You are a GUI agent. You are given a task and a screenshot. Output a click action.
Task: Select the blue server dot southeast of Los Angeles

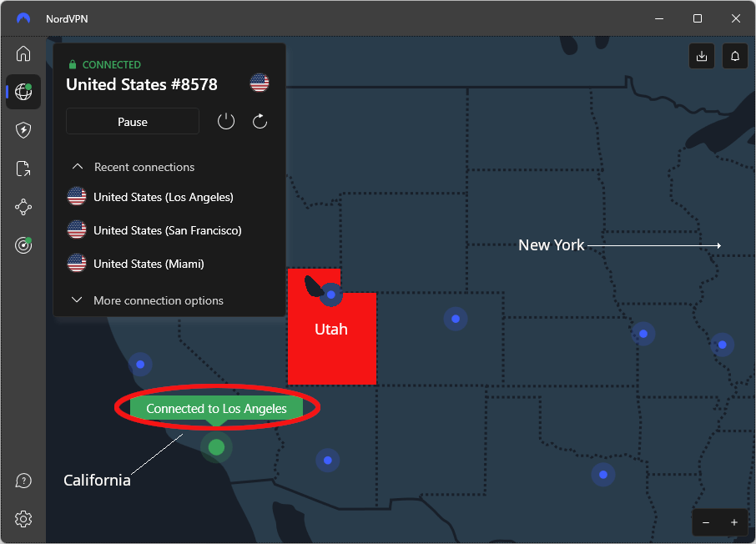[x=328, y=460]
